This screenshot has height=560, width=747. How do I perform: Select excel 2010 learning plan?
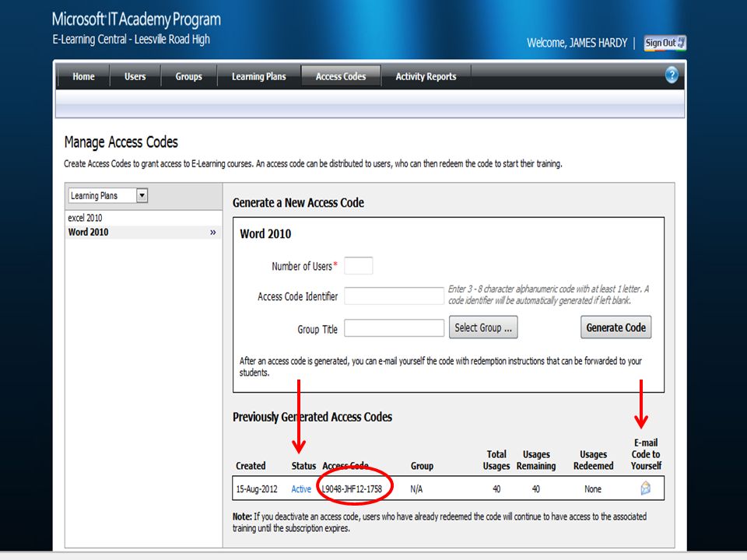pyautogui.click(x=85, y=218)
